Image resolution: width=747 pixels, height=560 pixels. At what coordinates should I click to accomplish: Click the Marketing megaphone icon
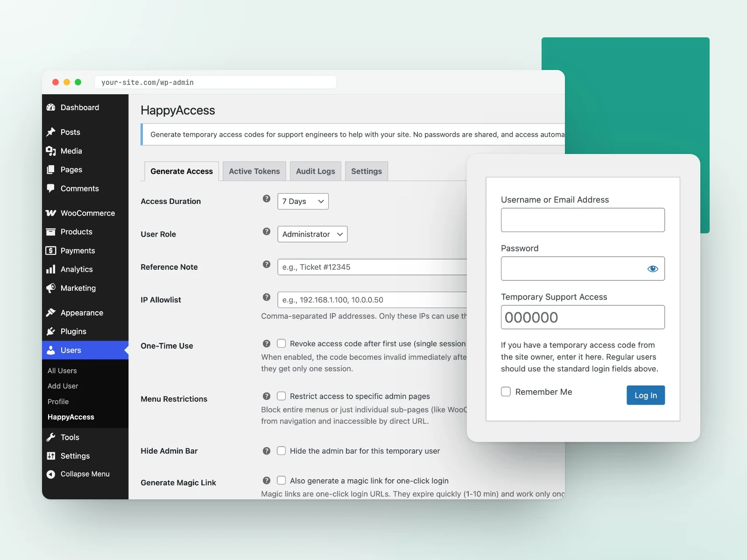(51, 288)
